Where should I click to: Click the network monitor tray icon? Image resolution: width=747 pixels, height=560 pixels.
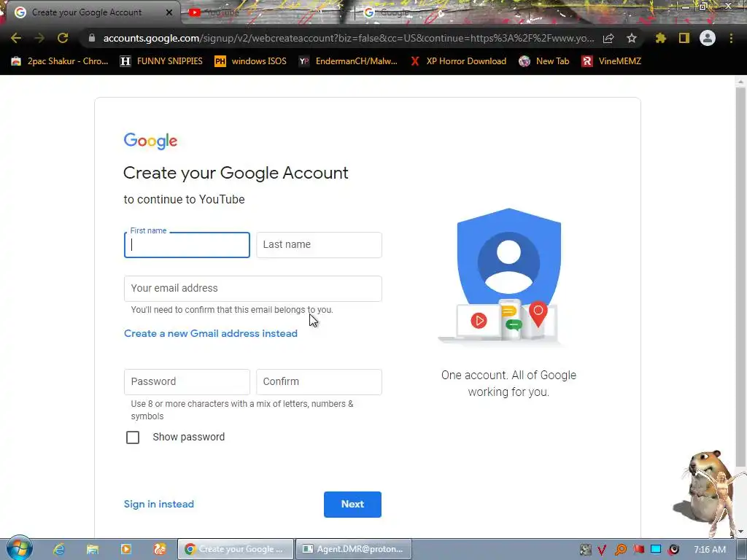(x=656, y=550)
